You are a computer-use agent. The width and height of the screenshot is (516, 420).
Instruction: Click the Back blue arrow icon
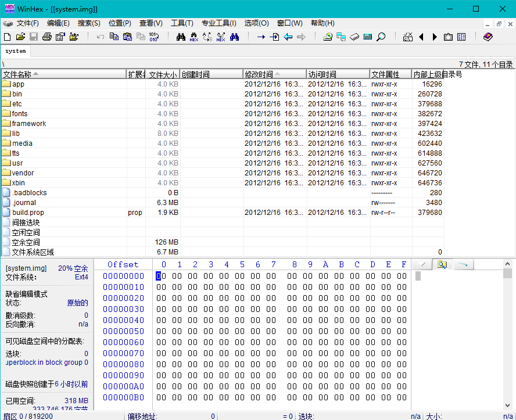point(288,37)
